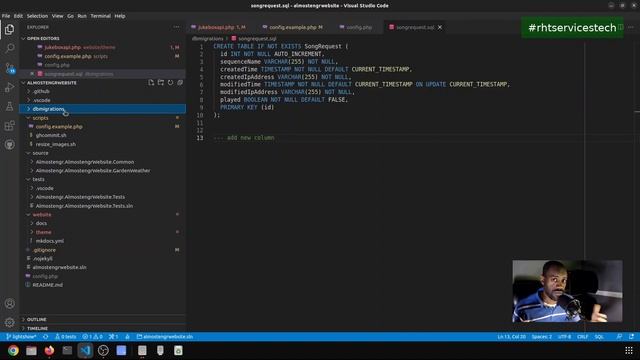Open the Terminal menu

tap(100, 16)
